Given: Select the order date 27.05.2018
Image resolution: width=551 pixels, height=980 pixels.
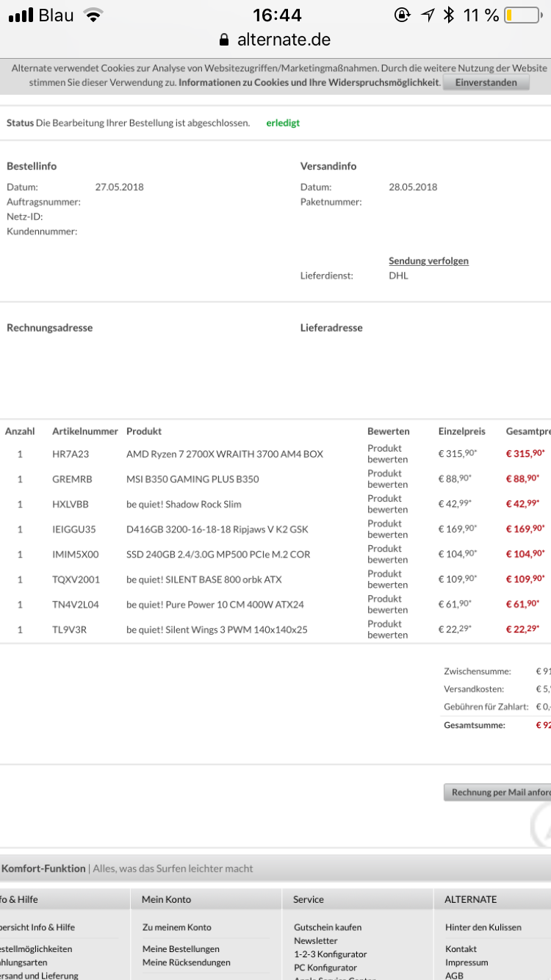Looking at the screenshot, I should point(120,187).
